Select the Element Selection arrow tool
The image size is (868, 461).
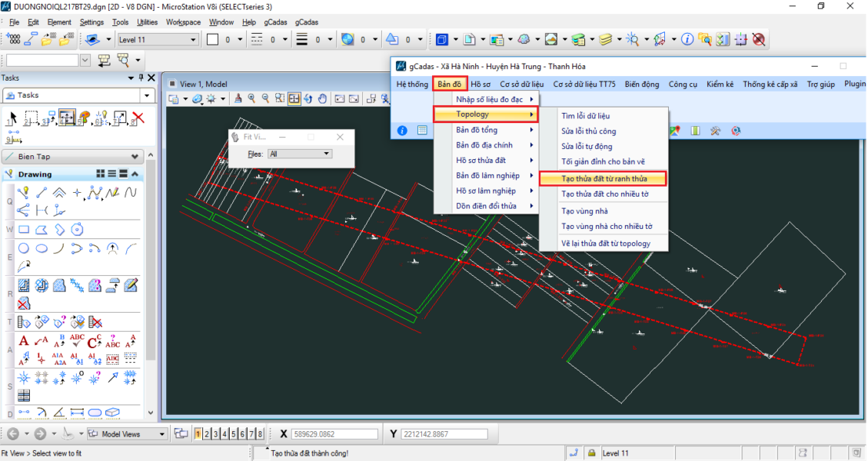(x=12, y=118)
